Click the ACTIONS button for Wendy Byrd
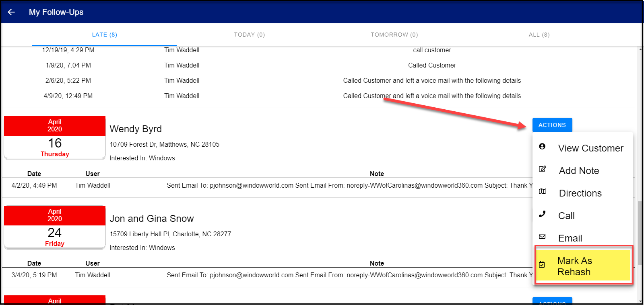The height and width of the screenshot is (305, 644). click(x=552, y=125)
